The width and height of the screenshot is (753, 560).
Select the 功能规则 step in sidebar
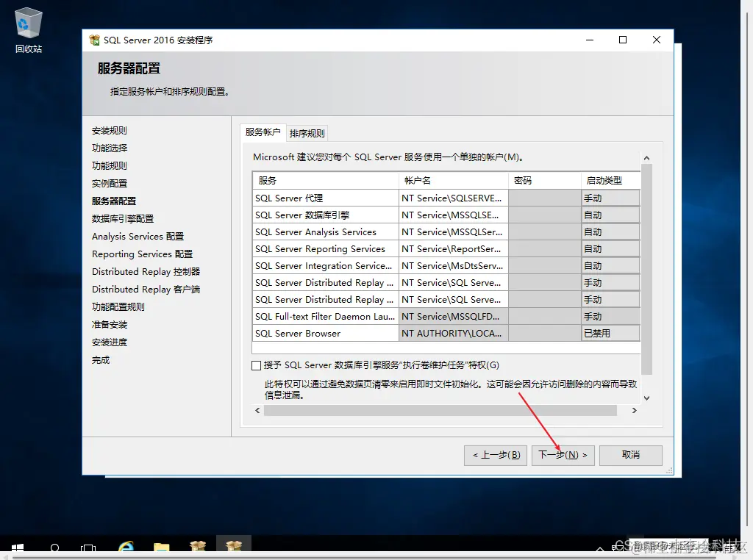click(x=110, y=166)
